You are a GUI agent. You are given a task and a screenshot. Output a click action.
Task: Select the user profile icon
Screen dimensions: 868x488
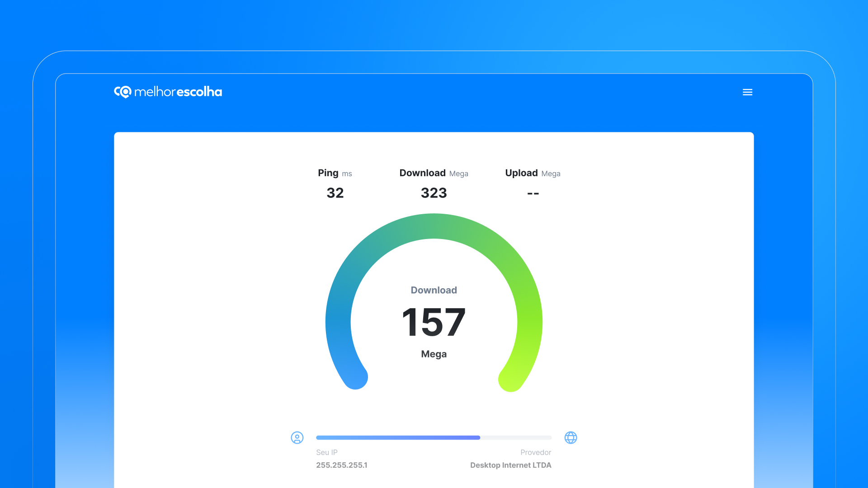pos(297,437)
